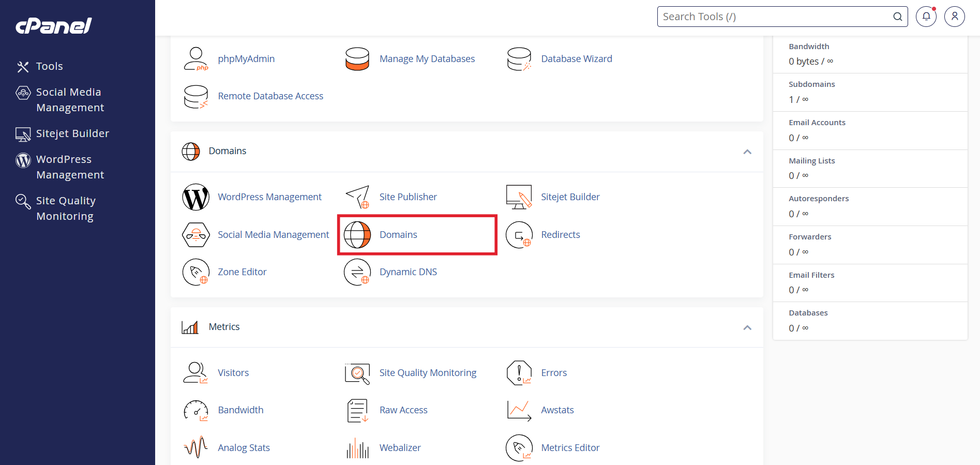Click the Databases statistic label
Screen dimensions: 980x465
click(808, 313)
